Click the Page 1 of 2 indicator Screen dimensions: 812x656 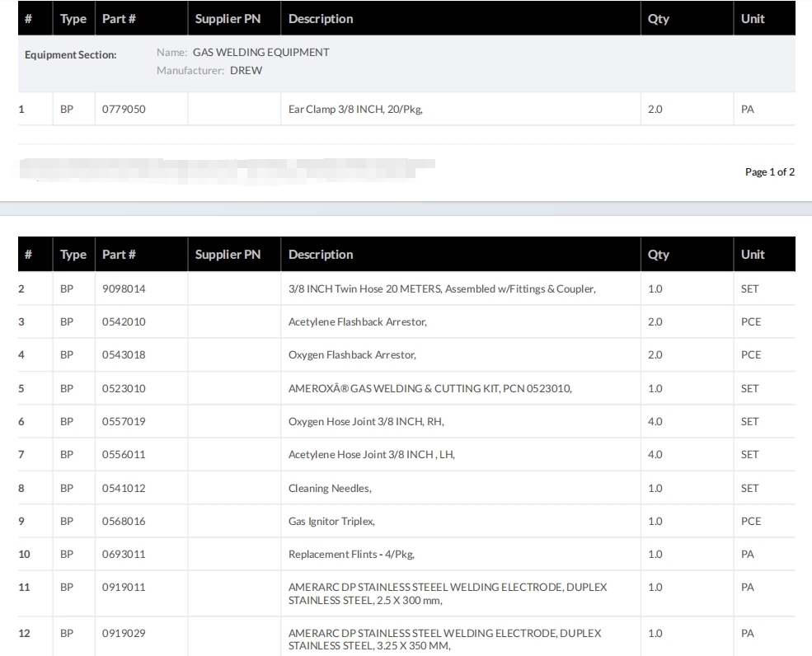pos(769,172)
